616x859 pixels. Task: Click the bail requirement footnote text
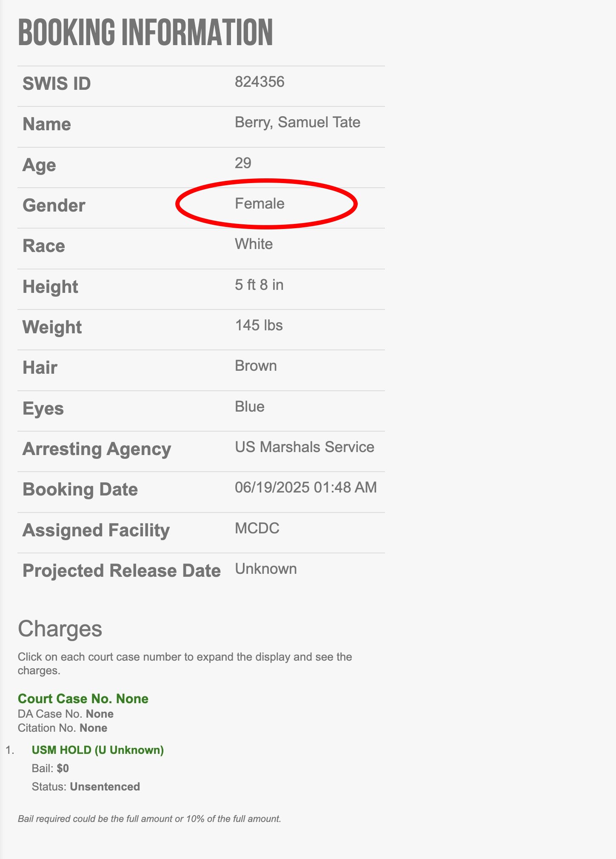[149, 819]
